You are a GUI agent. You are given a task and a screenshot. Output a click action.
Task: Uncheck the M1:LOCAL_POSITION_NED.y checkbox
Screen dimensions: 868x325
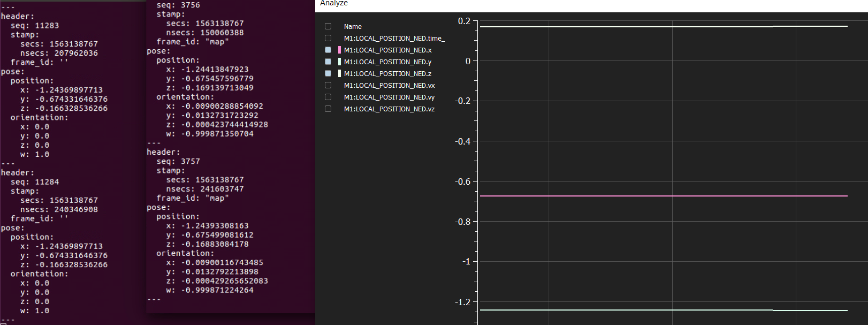coord(328,62)
